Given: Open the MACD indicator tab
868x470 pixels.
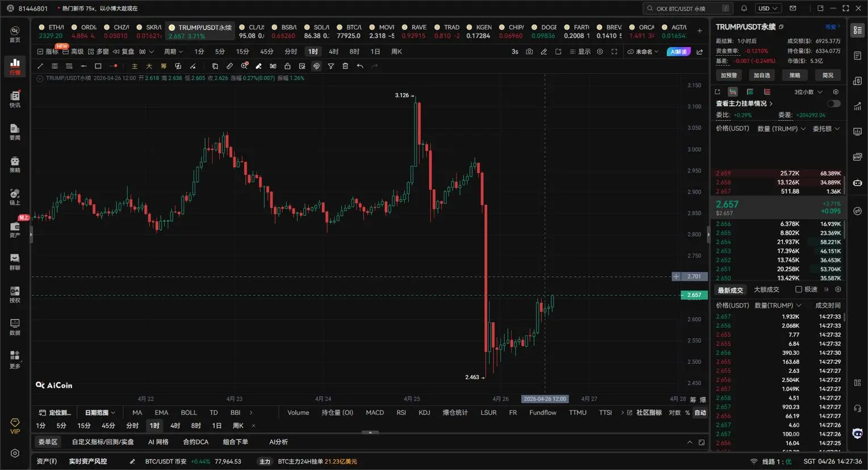Looking at the screenshot, I should coord(375,413).
